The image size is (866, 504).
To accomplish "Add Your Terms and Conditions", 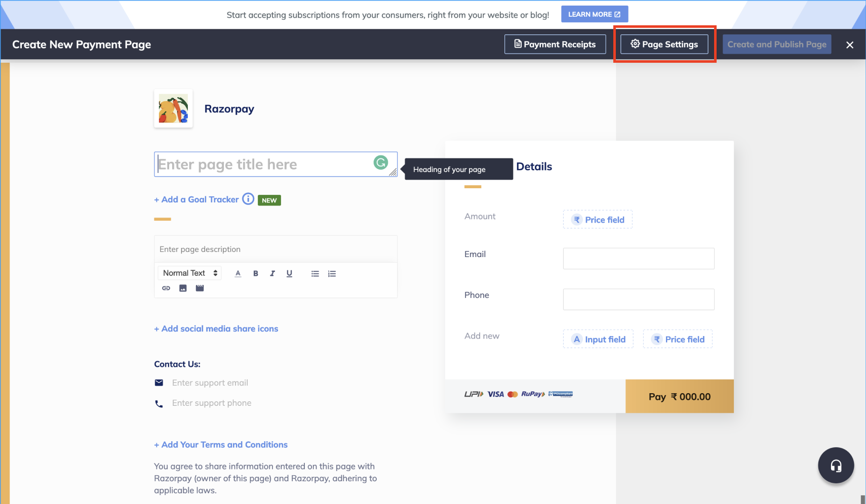I will pyautogui.click(x=221, y=445).
